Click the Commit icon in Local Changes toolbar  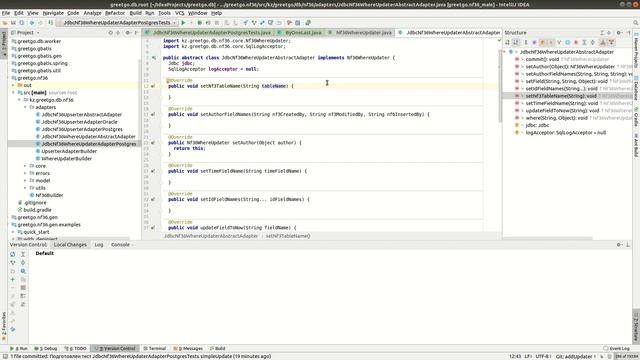tap(13, 262)
